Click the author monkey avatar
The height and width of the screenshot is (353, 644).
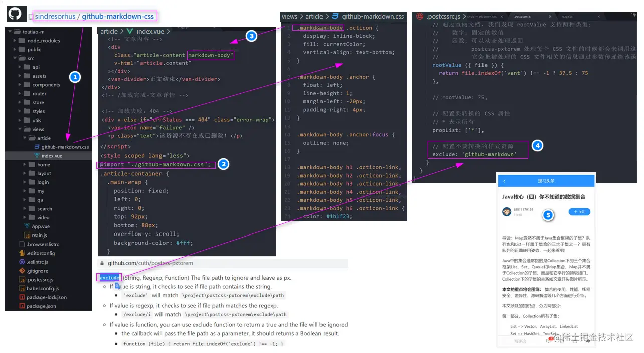click(507, 212)
